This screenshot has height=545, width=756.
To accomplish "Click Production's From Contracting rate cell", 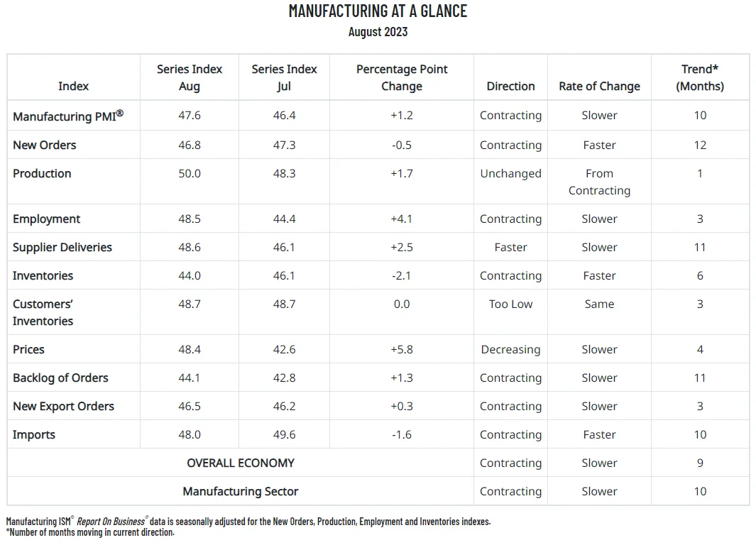I will point(599,182).
